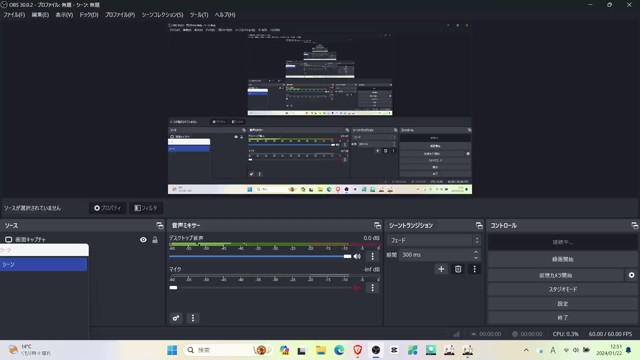Click the start recording button
The image size is (640, 360).
563,259
